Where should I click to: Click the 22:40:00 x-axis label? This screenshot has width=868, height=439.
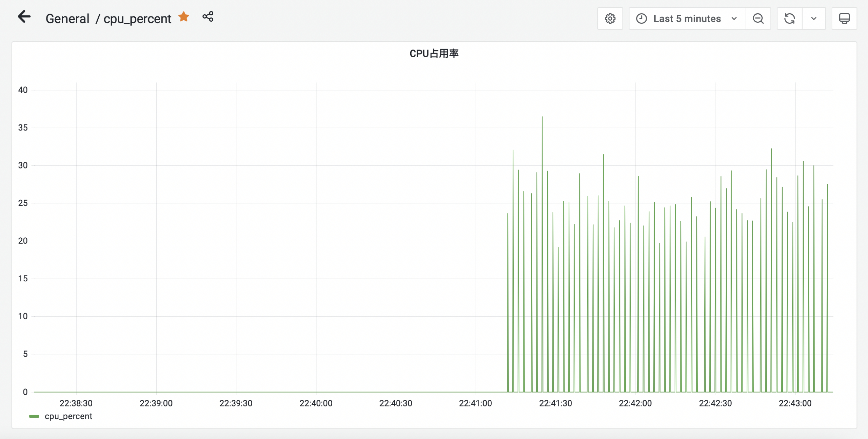316,403
